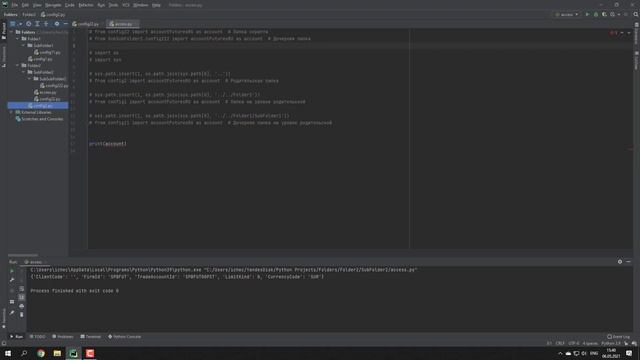Restore layout in Run panel
Image resolution: width=640 pixels, height=360 pixels.
(x=12, y=302)
